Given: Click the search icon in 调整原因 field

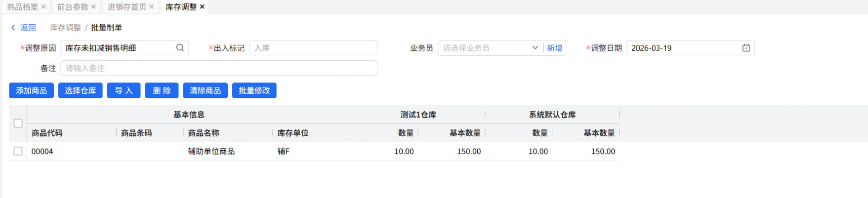Looking at the screenshot, I should pos(180,48).
